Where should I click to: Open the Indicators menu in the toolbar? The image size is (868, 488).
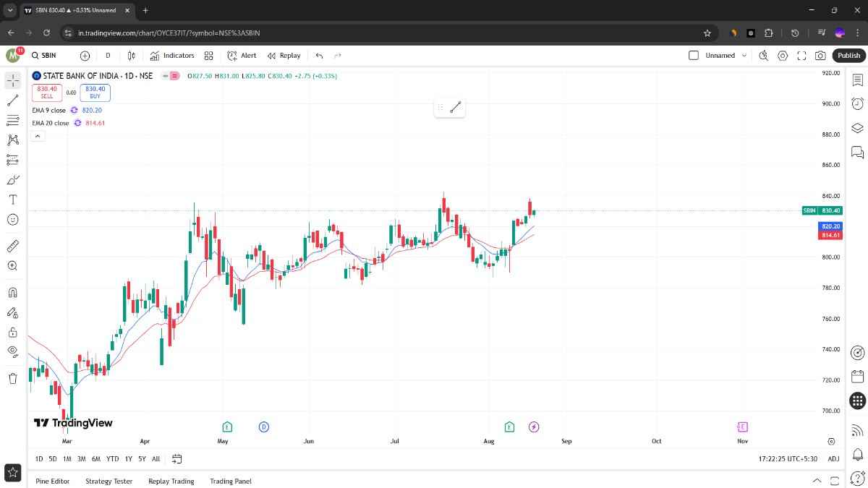172,55
